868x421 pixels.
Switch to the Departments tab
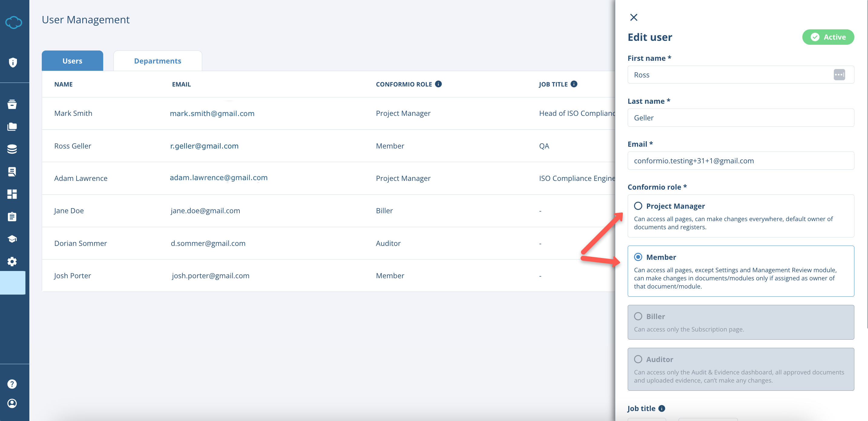pyautogui.click(x=158, y=60)
